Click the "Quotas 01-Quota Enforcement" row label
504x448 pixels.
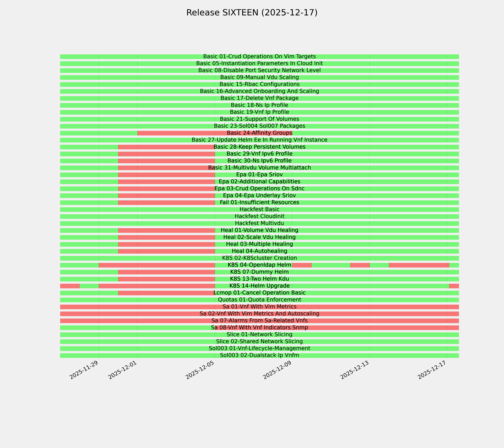[x=259, y=300]
